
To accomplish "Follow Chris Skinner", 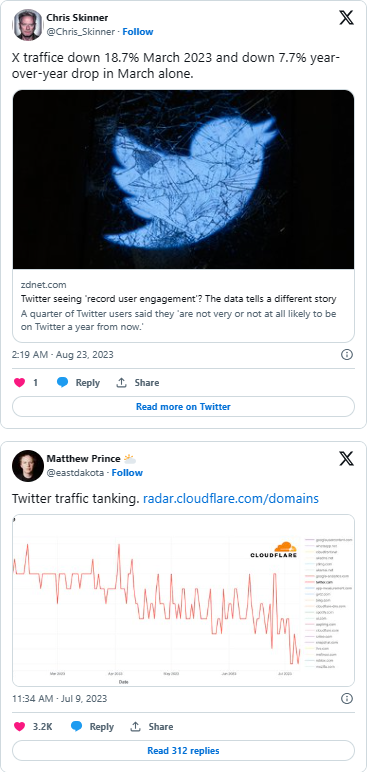I will 138,32.
